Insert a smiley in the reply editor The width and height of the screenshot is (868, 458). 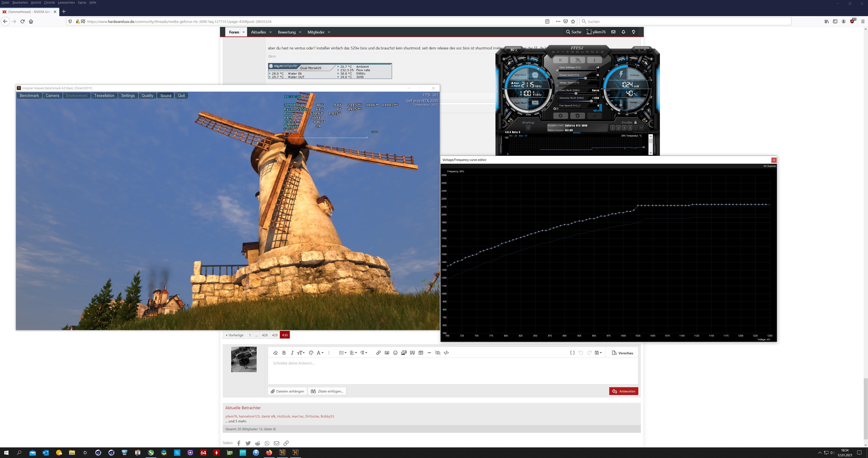[x=395, y=353]
